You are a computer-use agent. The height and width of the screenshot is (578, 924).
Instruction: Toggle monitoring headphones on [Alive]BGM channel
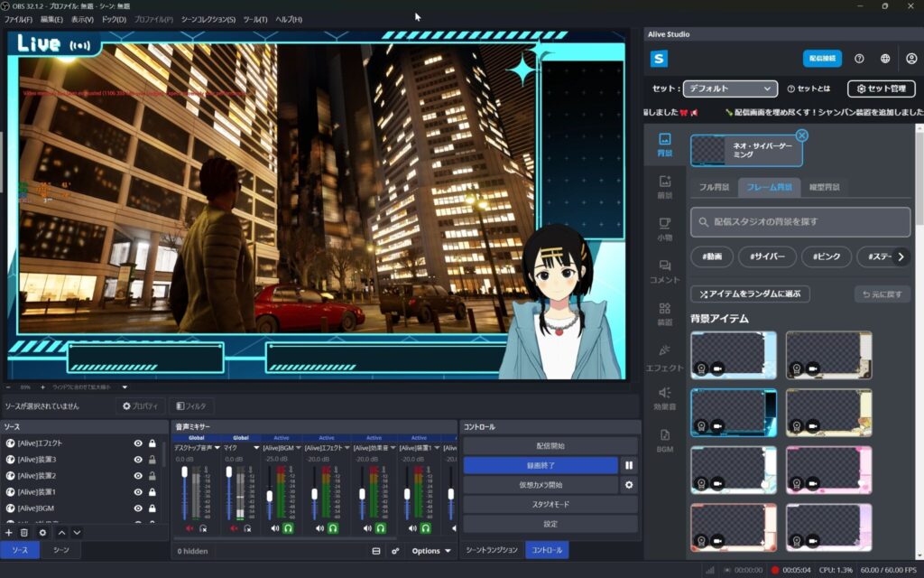click(288, 528)
